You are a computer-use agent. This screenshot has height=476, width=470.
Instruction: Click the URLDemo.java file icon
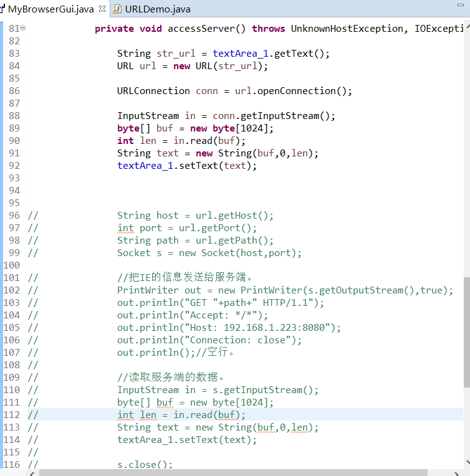[117, 9]
